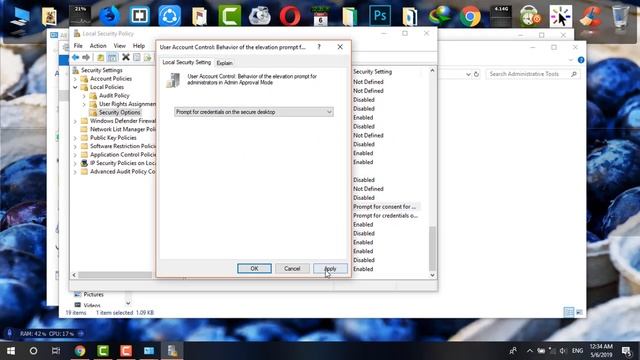Open the Recycle Bin dock icon
The width and height of the screenshot is (640, 360).
[620, 16]
